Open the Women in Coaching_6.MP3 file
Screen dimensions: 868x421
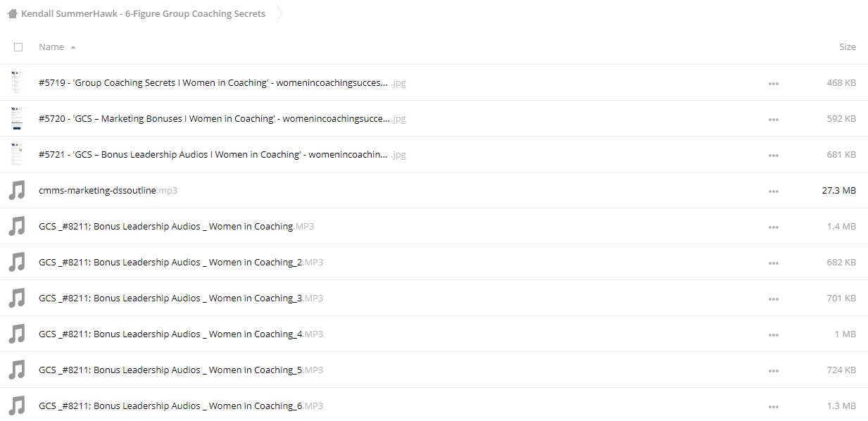point(181,406)
